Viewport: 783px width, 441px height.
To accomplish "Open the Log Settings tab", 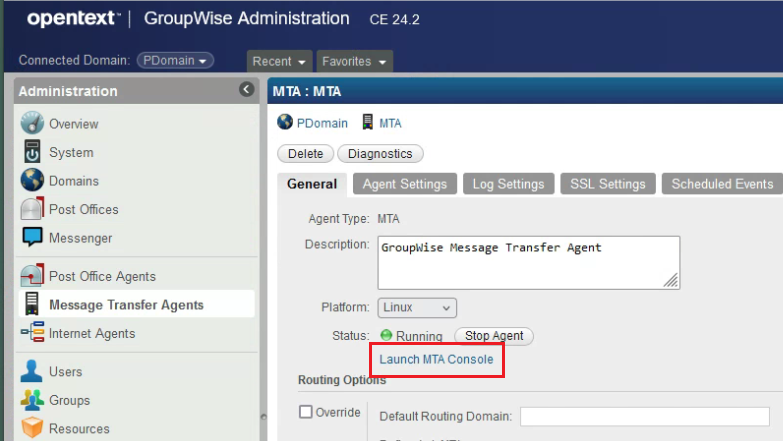I will (x=508, y=184).
